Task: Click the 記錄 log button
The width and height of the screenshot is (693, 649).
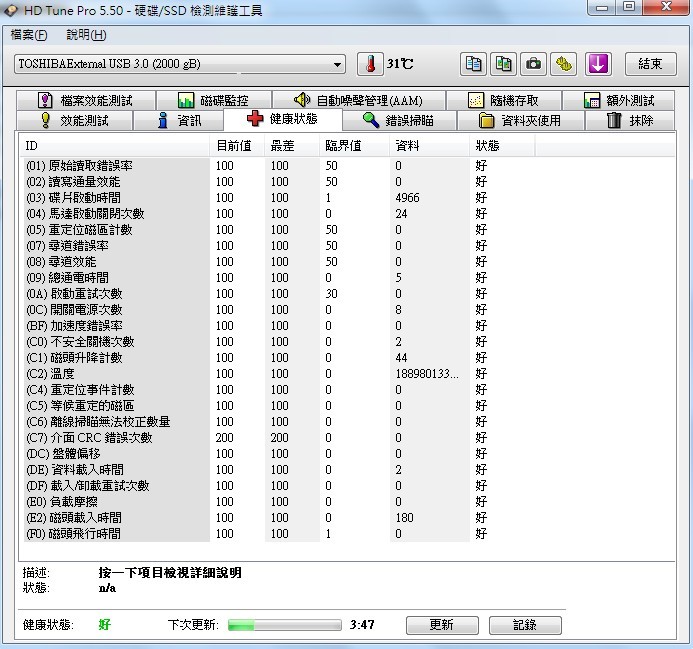Action: [x=525, y=625]
